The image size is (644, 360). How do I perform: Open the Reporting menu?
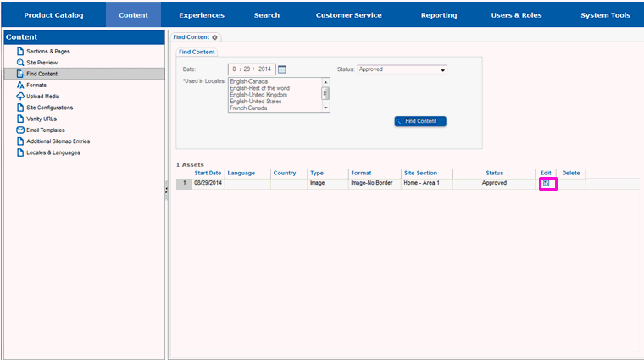pyautogui.click(x=439, y=15)
